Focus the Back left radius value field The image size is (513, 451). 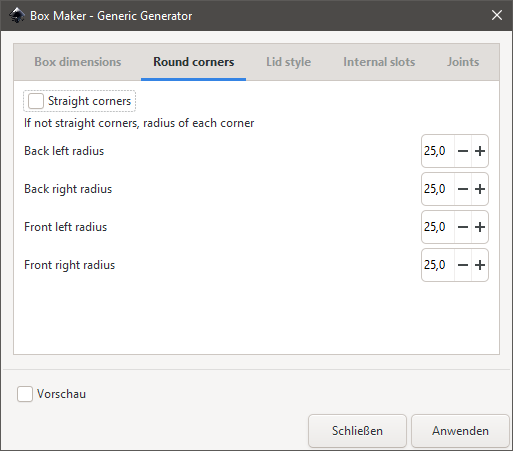438,151
